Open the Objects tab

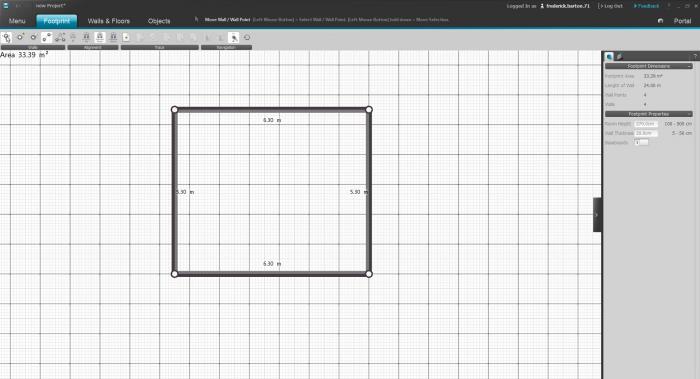(159, 21)
